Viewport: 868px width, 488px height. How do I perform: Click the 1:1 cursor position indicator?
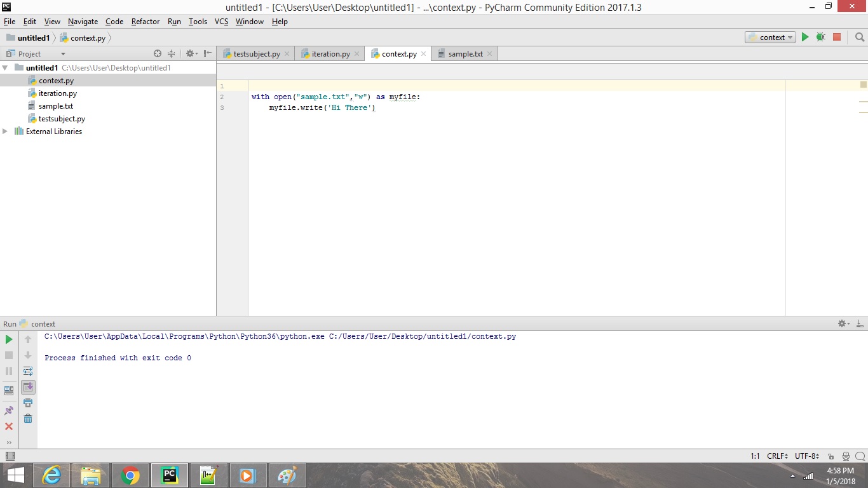tap(755, 456)
